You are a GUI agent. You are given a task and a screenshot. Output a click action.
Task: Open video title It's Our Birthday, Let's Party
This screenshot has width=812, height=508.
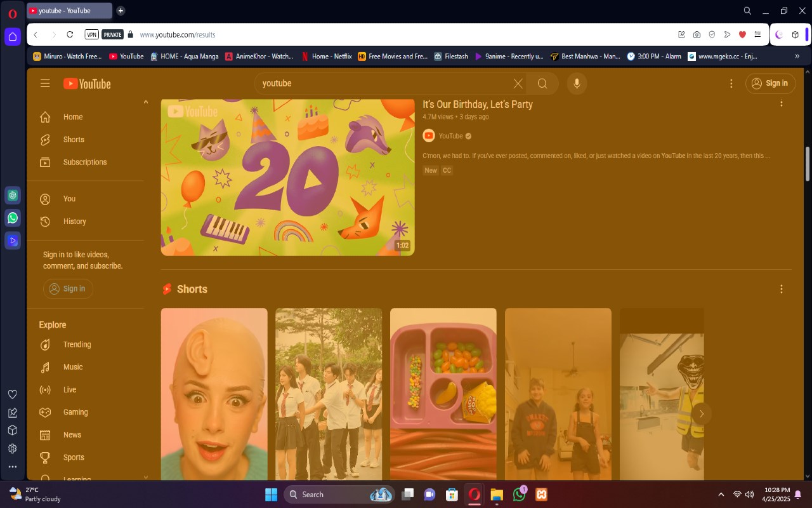tap(478, 104)
